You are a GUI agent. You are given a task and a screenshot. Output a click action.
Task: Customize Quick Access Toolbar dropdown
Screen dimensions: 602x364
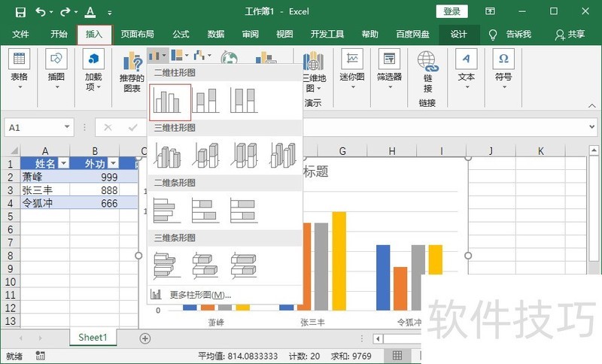pos(110,13)
